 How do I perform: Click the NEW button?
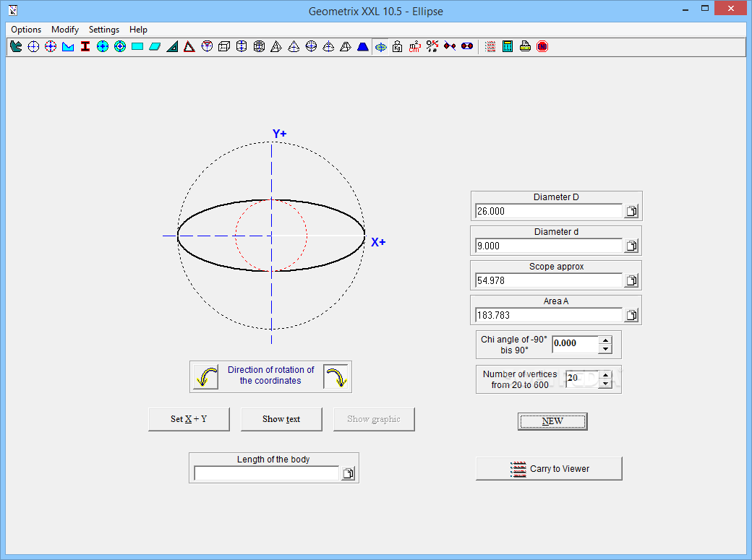coord(552,421)
